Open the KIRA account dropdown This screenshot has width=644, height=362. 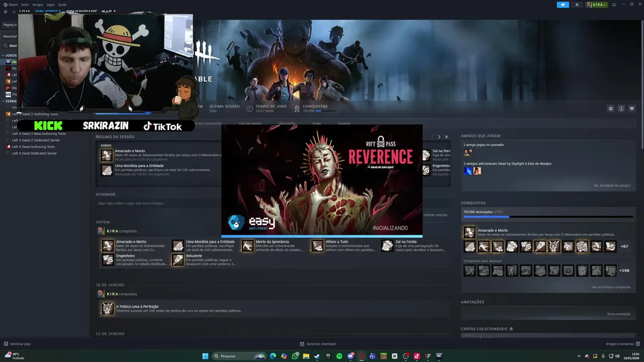pyautogui.click(x=597, y=5)
